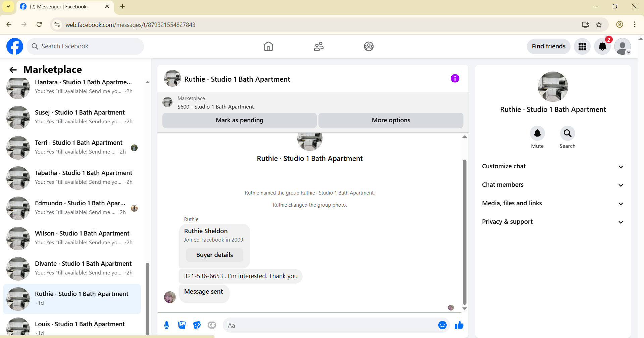
Task: Expand Chat members section
Action: point(553,185)
